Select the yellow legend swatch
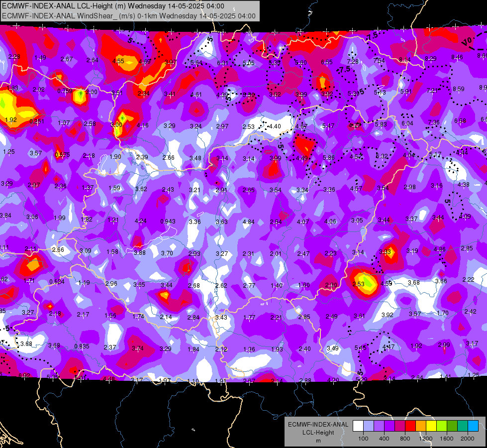 point(431,426)
